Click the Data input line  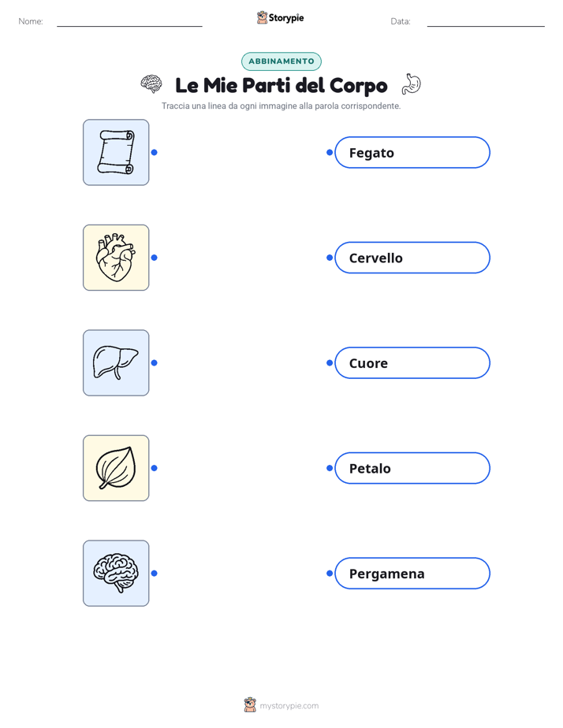(x=486, y=21)
